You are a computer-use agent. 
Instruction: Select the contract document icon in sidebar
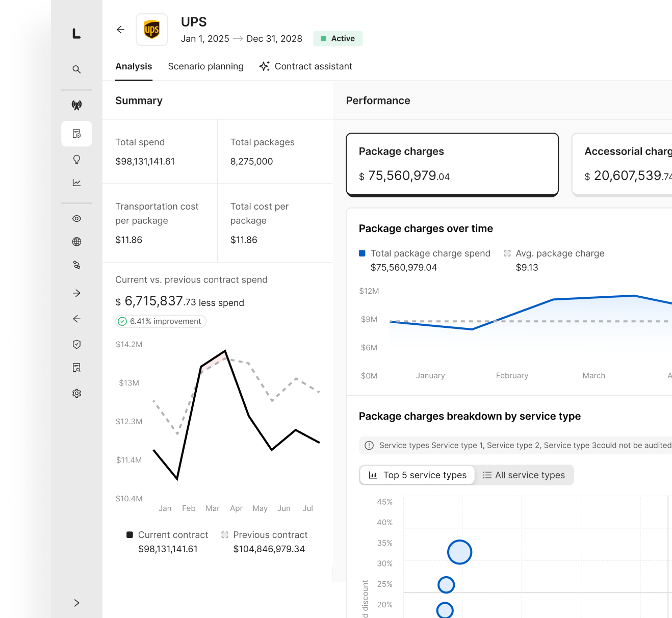point(76,134)
